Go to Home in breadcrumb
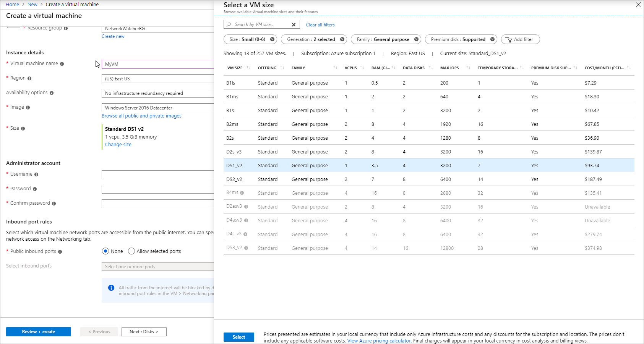644x344 pixels. [12, 5]
